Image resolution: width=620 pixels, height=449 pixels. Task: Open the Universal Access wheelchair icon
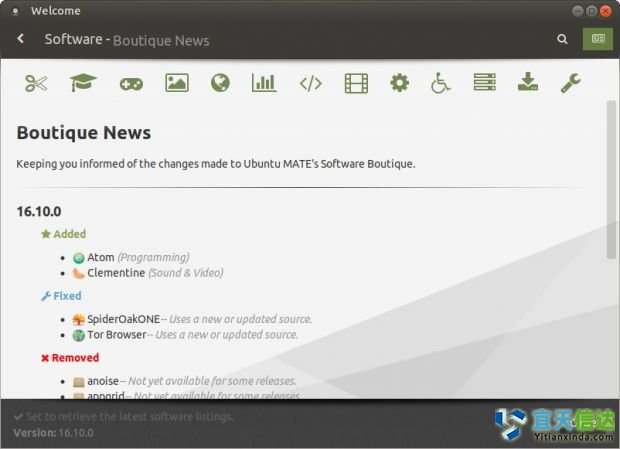[441, 84]
